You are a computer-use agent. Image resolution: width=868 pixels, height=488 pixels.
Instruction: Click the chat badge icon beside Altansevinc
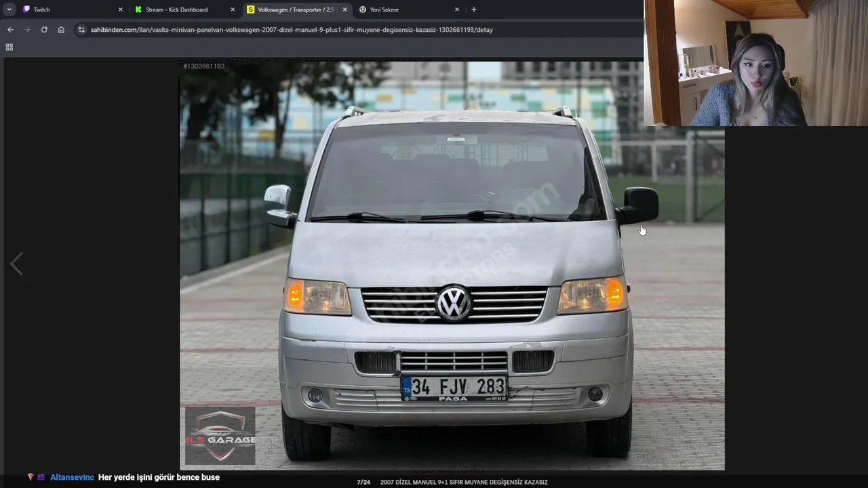point(41,477)
